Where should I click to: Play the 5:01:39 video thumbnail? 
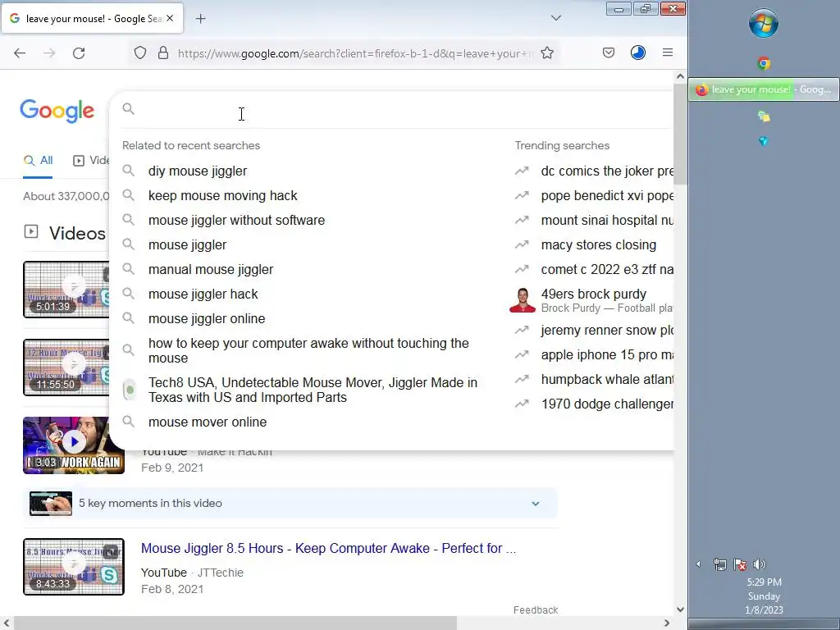66,290
